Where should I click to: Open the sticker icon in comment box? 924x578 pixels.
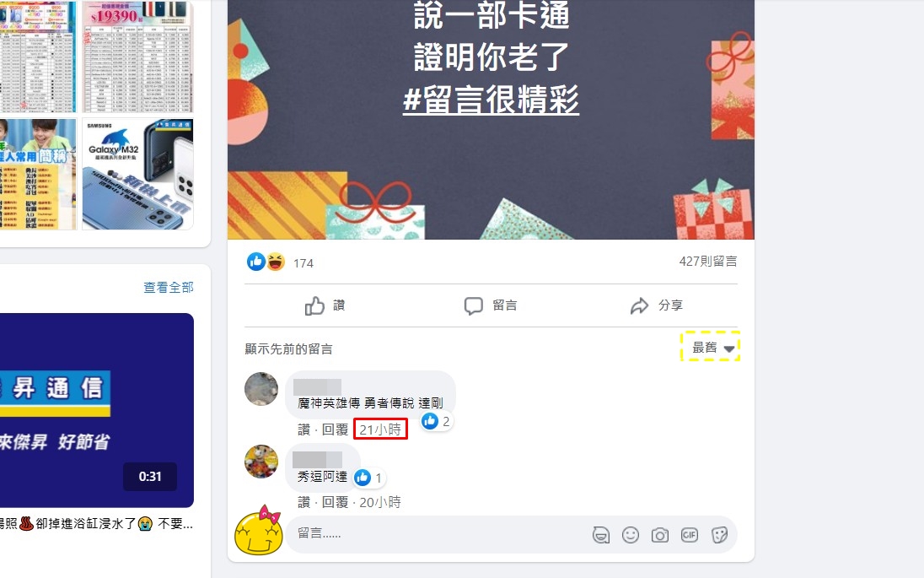point(719,535)
